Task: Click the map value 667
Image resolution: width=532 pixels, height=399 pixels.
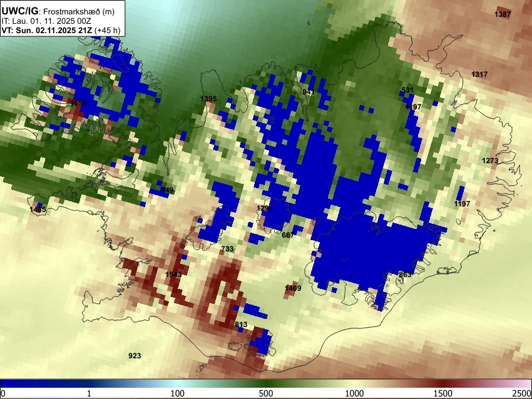Action: 288,235
